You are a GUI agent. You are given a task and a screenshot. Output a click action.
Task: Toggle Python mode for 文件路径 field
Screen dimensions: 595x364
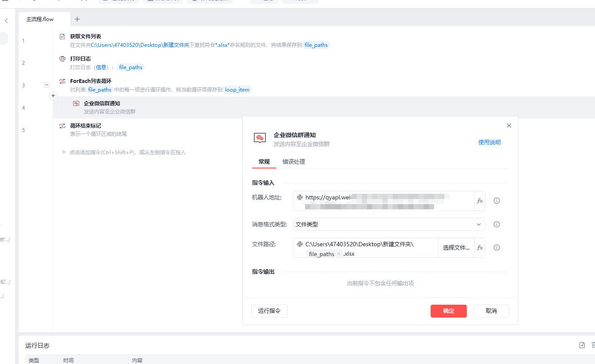300,244
